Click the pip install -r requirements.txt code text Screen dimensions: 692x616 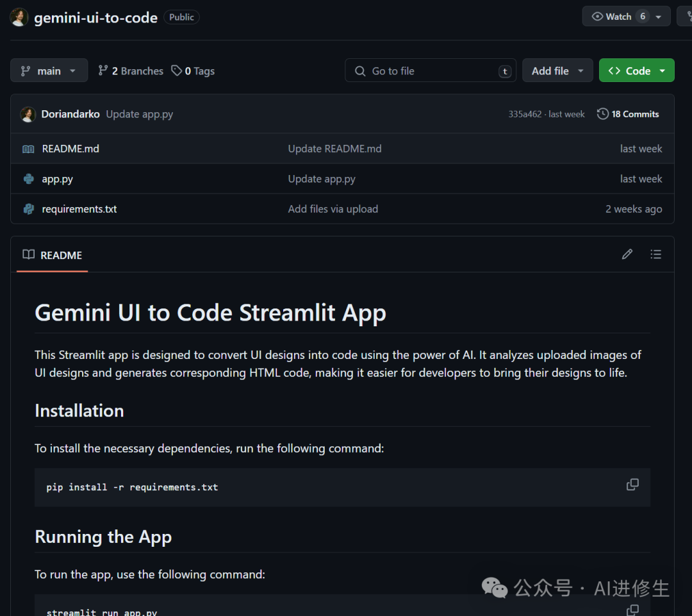(133, 487)
